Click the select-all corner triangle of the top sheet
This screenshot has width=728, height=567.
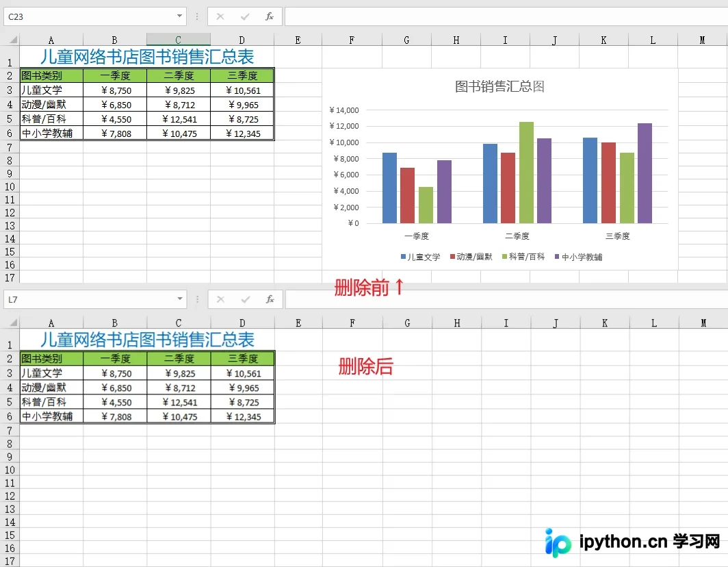[x=14, y=40]
